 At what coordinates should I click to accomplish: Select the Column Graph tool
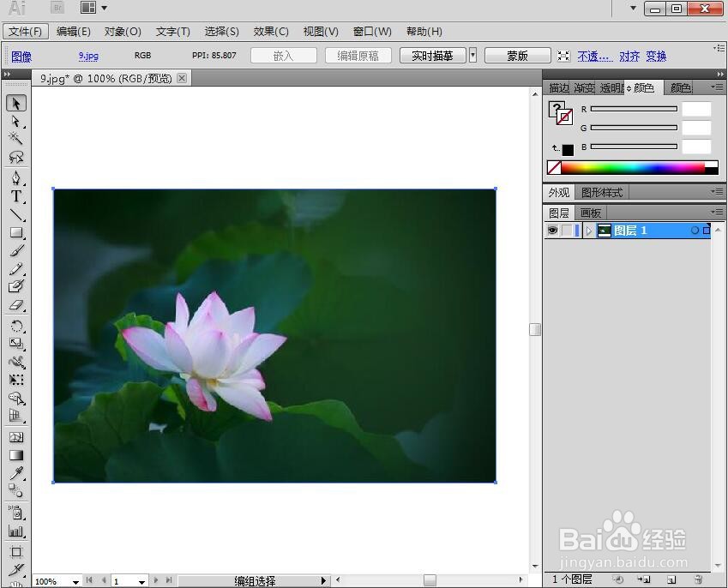[16, 531]
